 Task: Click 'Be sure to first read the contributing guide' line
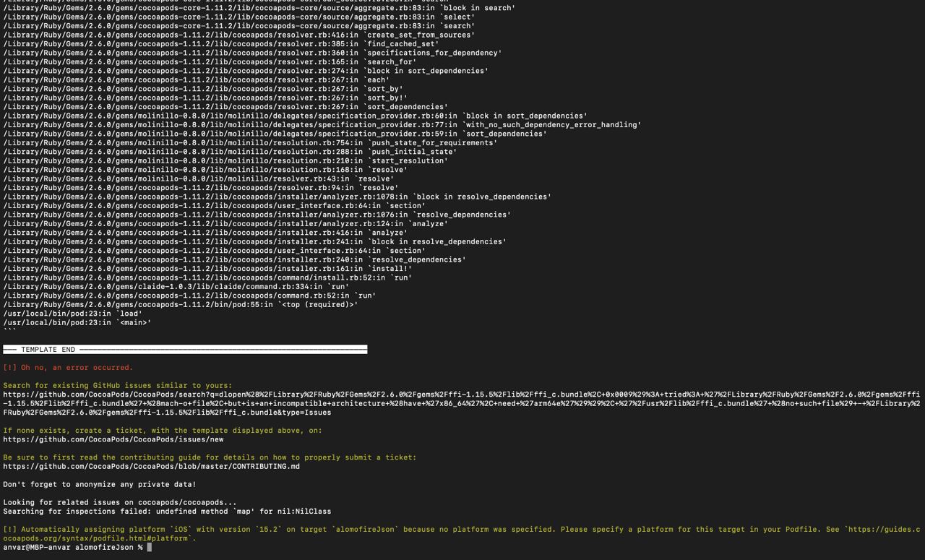click(x=210, y=457)
